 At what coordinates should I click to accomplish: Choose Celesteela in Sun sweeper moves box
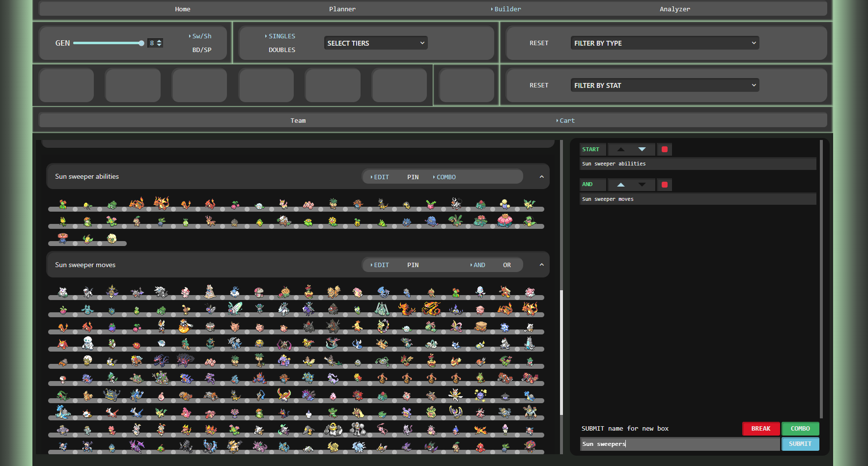382,309
